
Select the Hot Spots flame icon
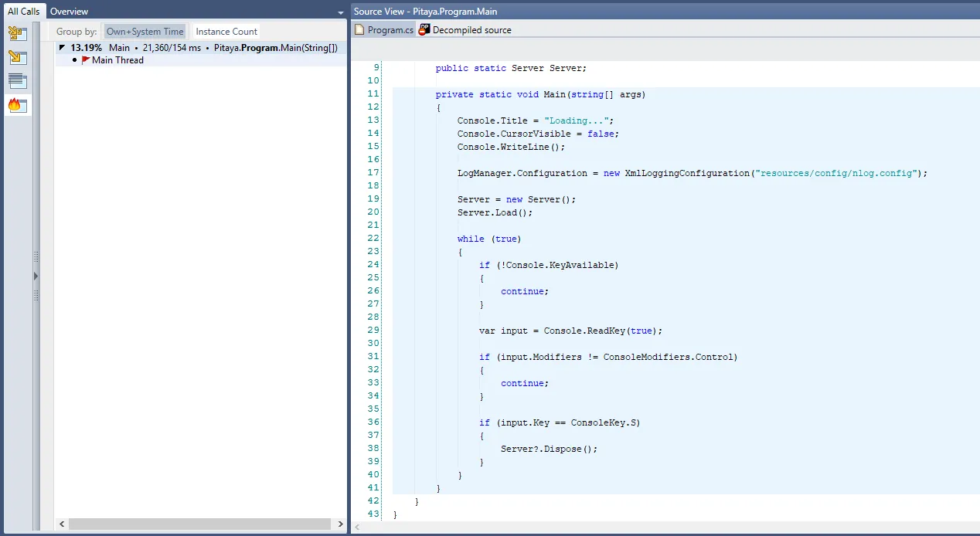tap(18, 105)
